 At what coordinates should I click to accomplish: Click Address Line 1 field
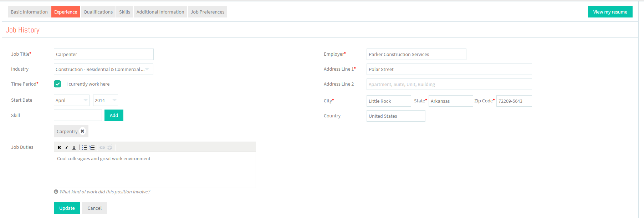449,69
